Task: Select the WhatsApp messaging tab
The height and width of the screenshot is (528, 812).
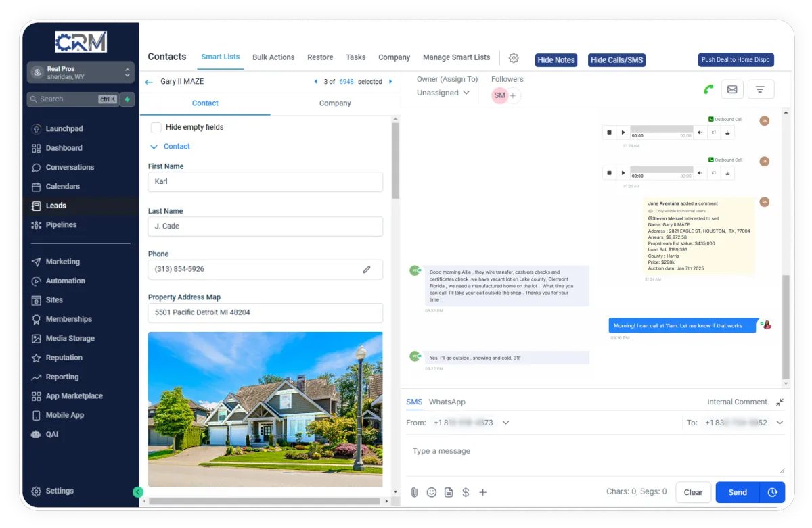Action: coord(447,402)
